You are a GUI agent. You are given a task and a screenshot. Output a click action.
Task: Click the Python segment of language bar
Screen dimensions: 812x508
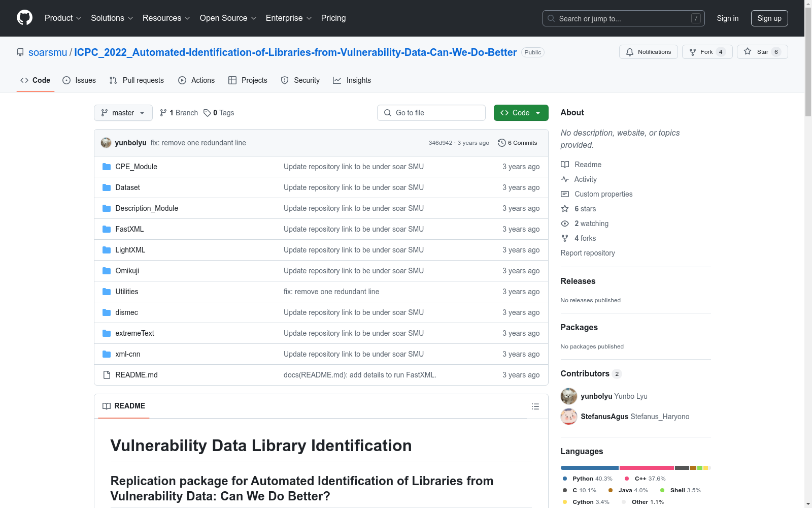pyautogui.click(x=590, y=468)
